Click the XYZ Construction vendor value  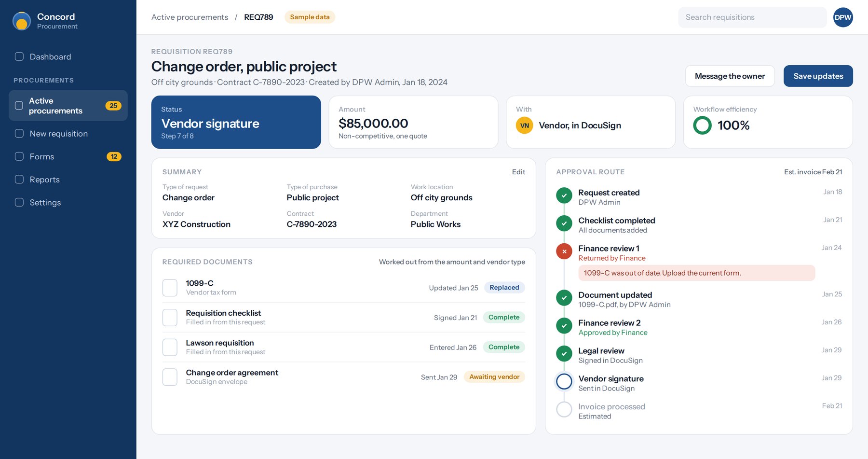(x=196, y=224)
